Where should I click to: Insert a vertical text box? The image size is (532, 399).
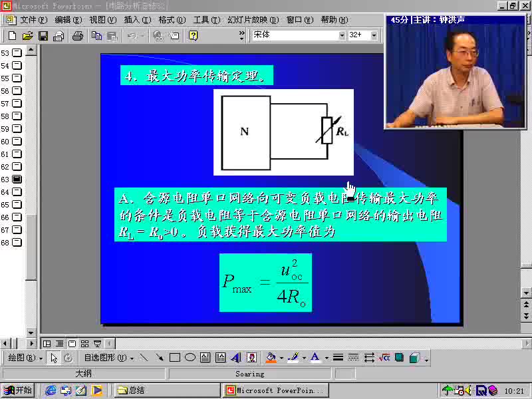tap(220, 357)
